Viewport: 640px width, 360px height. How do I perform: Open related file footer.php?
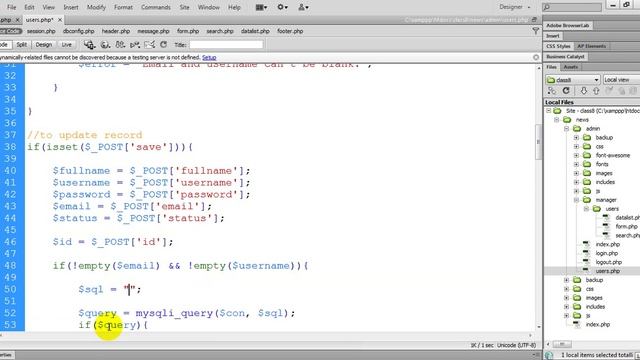click(290, 31)
